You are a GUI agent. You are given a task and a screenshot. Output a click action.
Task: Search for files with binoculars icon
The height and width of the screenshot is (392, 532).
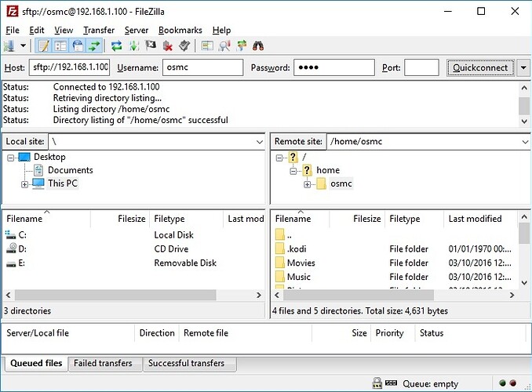pos(258,45)
